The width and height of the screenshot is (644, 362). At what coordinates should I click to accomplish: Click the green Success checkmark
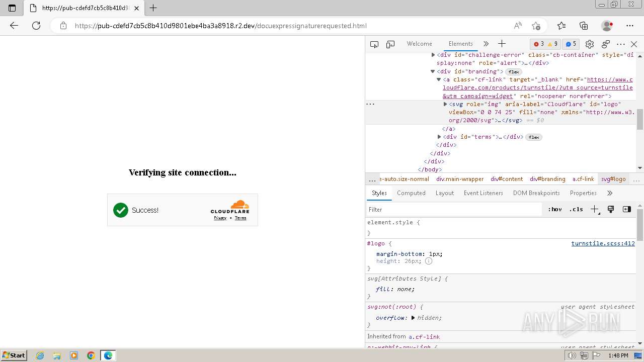tap(121, 210)
